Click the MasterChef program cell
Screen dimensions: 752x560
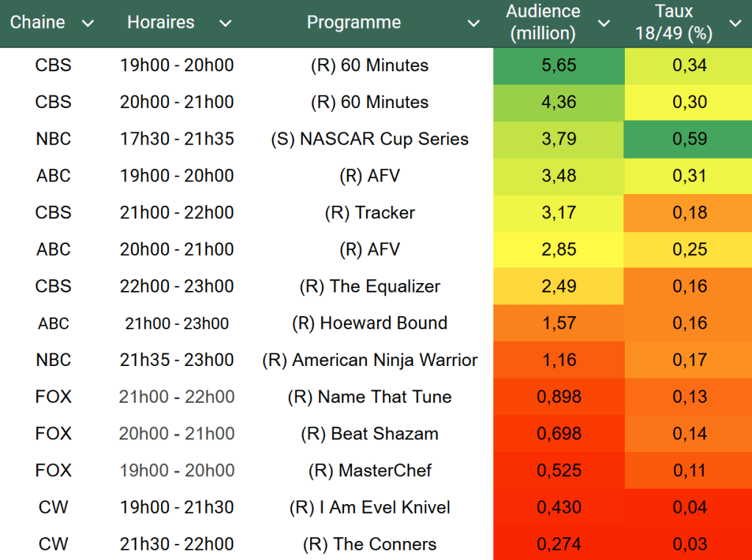coord(370,470)
